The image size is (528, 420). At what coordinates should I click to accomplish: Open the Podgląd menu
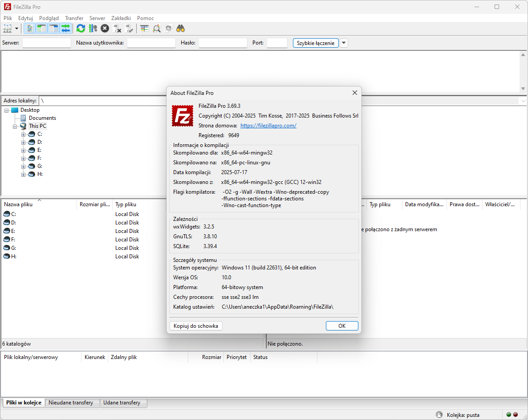[49, 18]
